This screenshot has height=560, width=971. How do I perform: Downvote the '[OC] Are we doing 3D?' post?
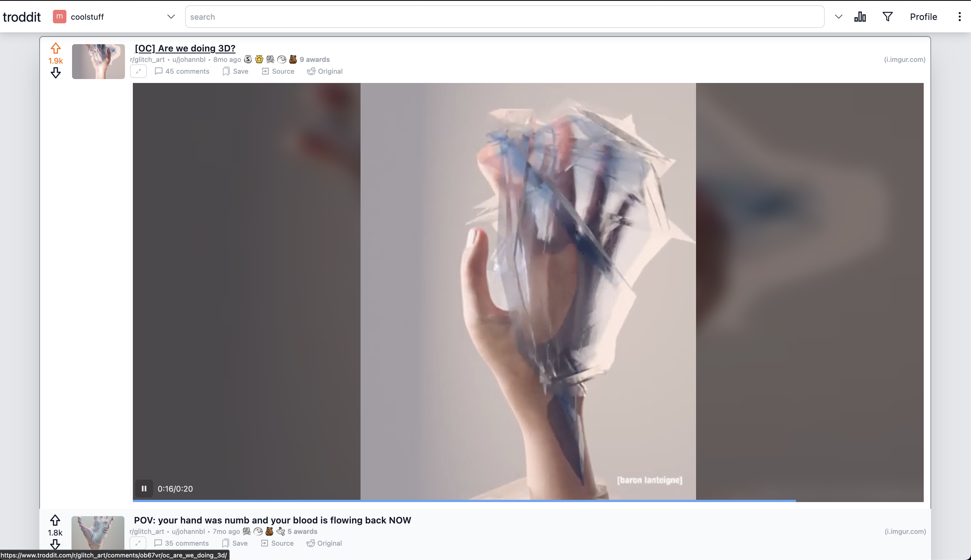pos(55,73)
